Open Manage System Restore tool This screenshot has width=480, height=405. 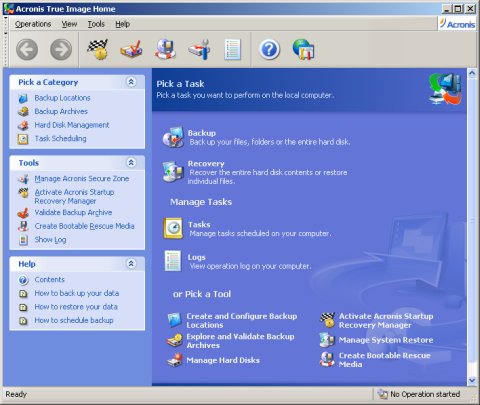tap(386, 340)
